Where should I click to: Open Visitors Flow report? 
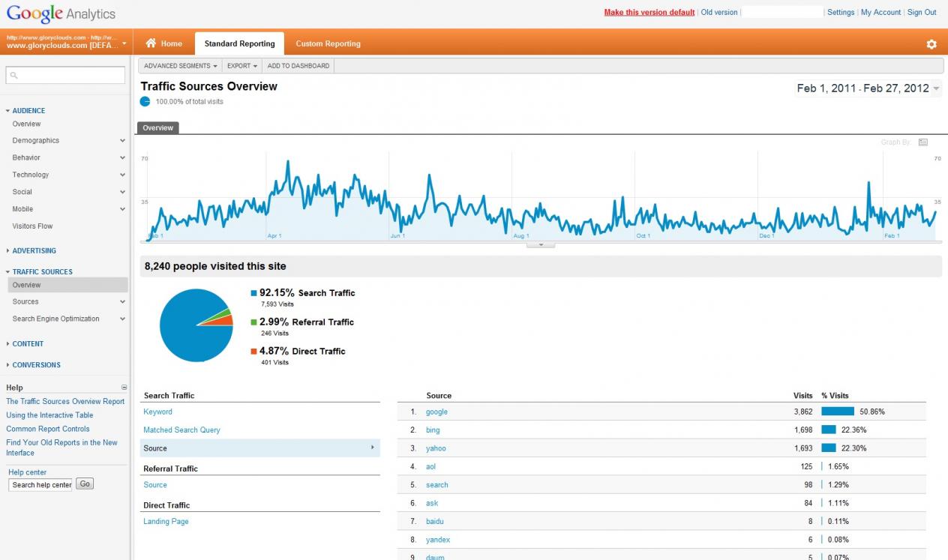pyautogui.click(x=32, y=226)
